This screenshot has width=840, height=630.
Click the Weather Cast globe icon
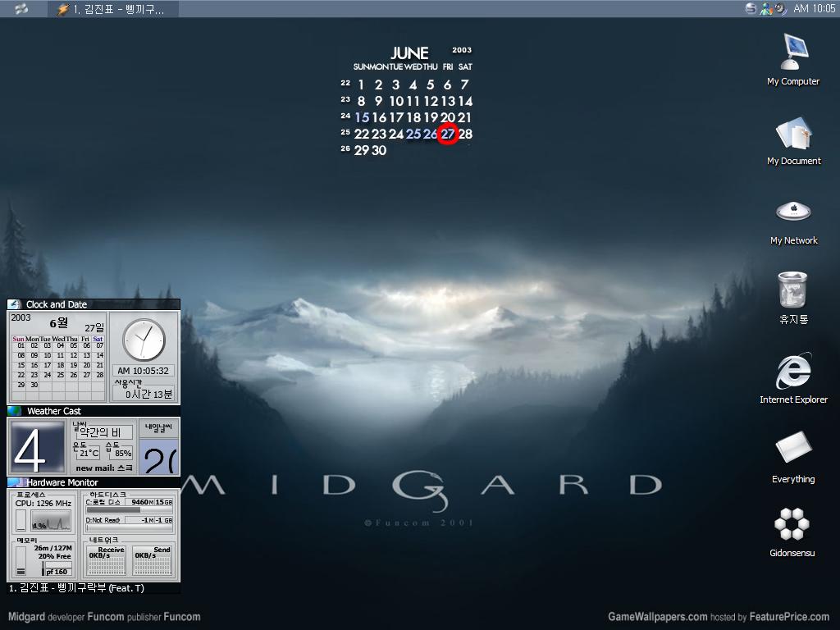click(x=14, y=411)
